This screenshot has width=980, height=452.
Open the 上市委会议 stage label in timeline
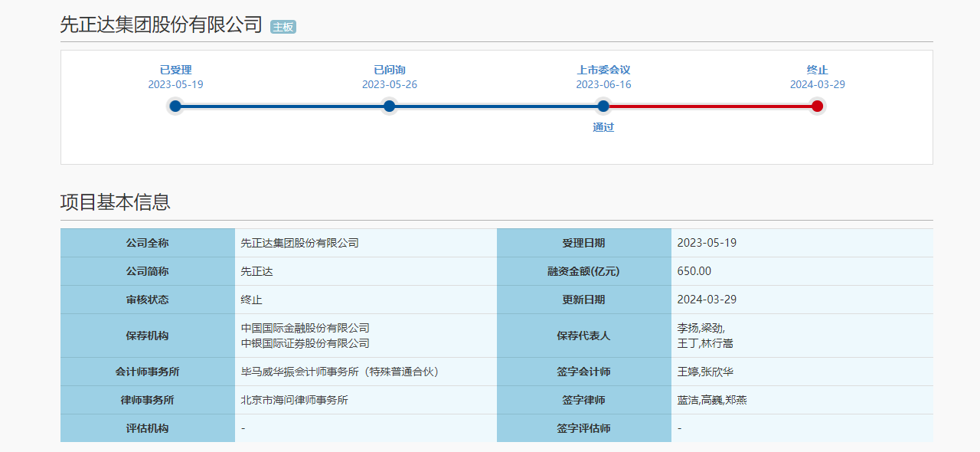(x=603, y=70)
